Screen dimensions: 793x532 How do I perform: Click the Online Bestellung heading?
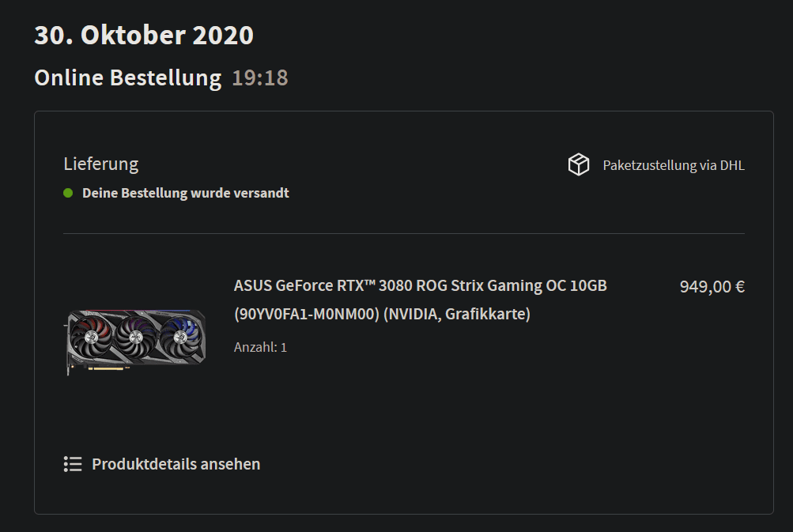click(x=127, y=77)
